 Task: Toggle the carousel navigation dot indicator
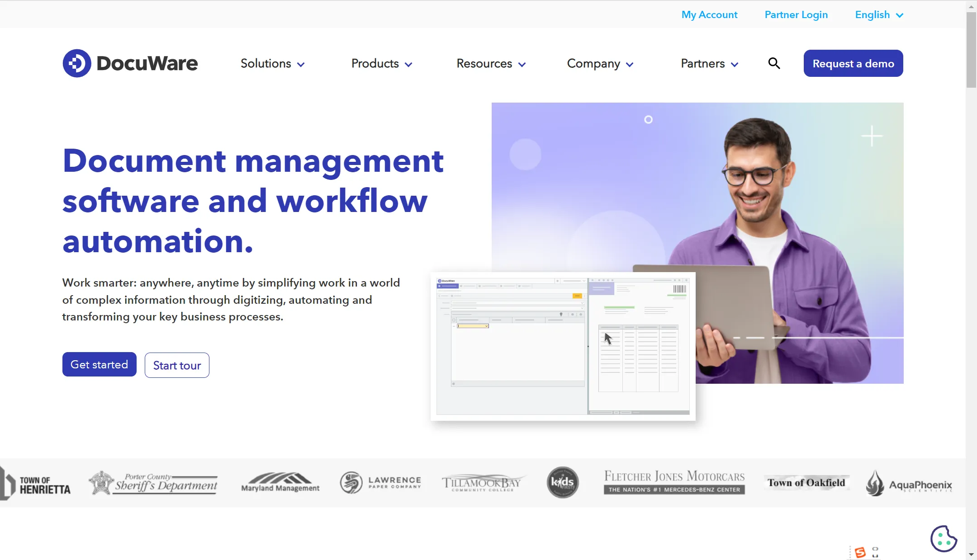click(x=648, y=119)
